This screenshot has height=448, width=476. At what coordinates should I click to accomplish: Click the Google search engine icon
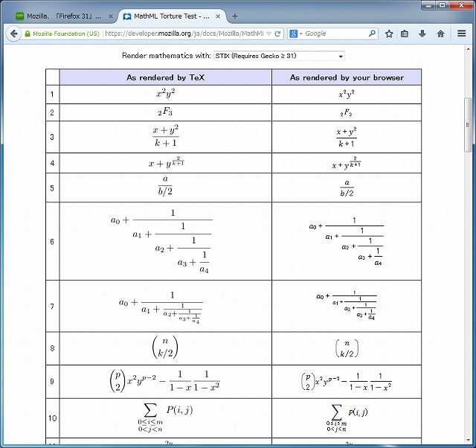(x=293, y=33)
